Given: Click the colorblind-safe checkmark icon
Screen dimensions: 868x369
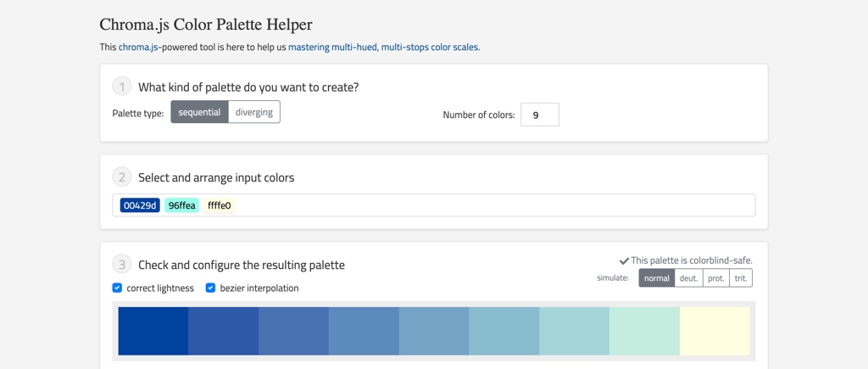Looking at the screenshot, I should pyautogui.click(x=624, y=260).
